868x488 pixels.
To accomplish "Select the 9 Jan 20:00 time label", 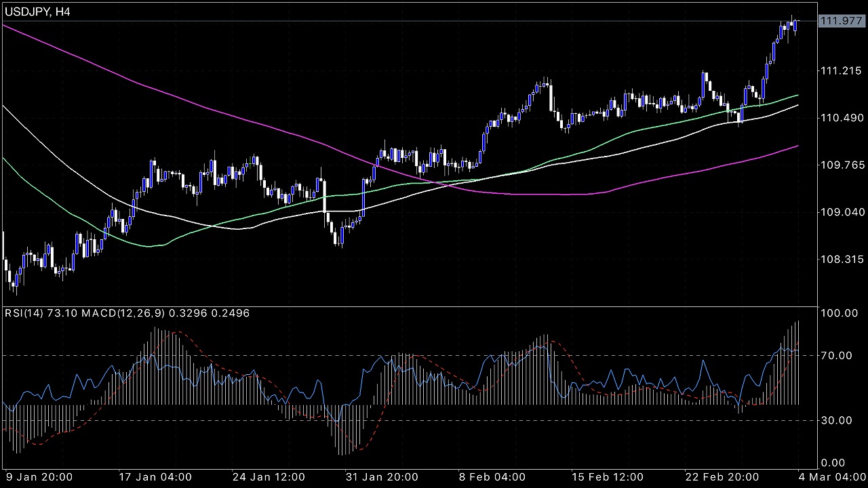I will (39, 476).
